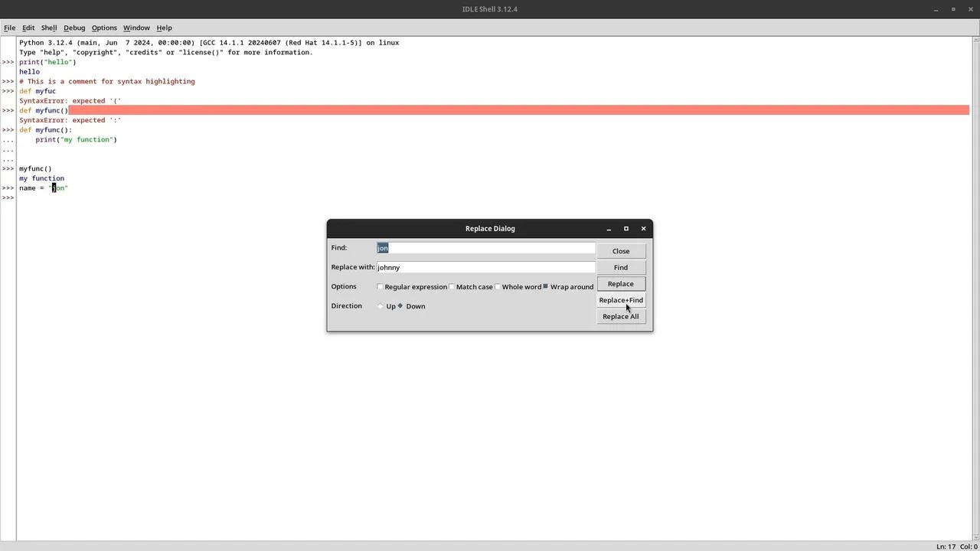Viewport: 980px width, 551px height.
Task: Focus the Find text field
Action: (485, 248)
